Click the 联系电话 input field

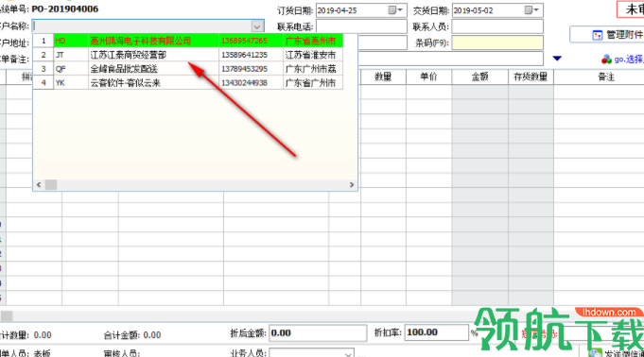click(361, 26)
